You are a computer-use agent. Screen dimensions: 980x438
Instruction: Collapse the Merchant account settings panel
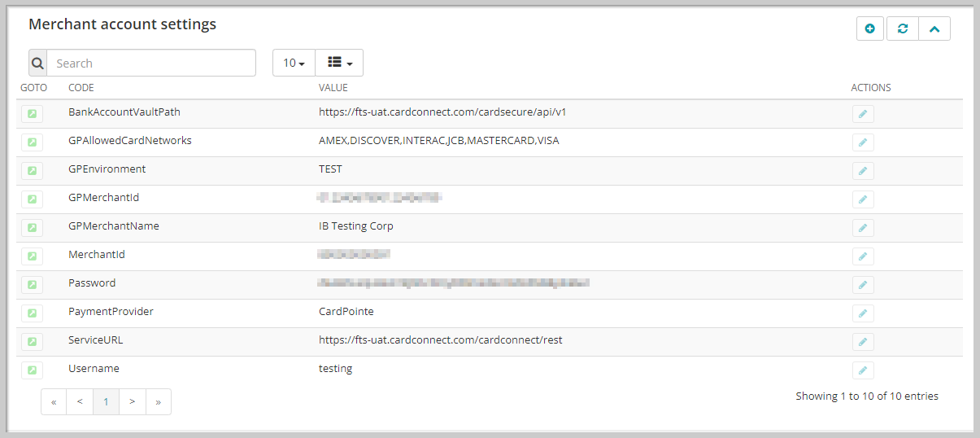pyautogui.click(x=934, y=28)
